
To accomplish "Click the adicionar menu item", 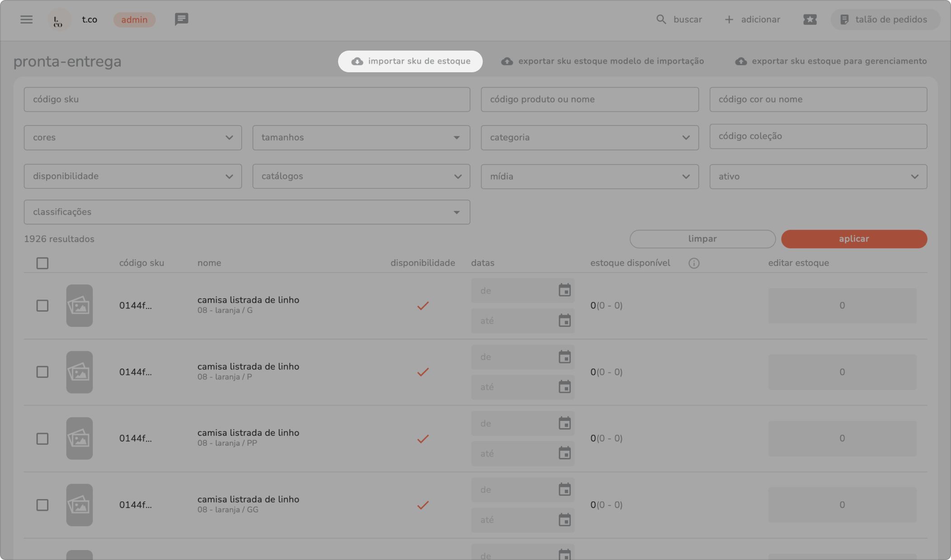I will point(753,19).
